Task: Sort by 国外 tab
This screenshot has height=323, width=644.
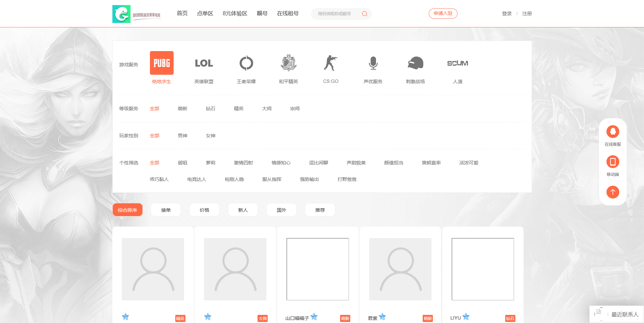Action: pos(282,210)
